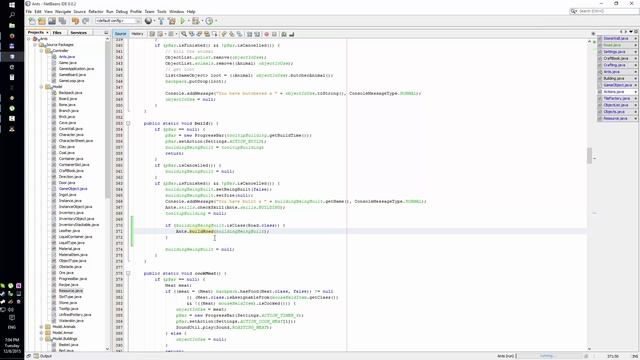Click the Windows taskbar search icon
The height and width of the screenshot is (360, 640).
coord(12,15)
